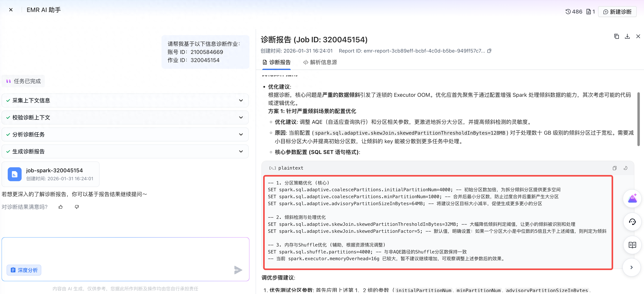Click the report pane vertical scrollbar
The height and width of the screenshot is (294, 644).
638,119
